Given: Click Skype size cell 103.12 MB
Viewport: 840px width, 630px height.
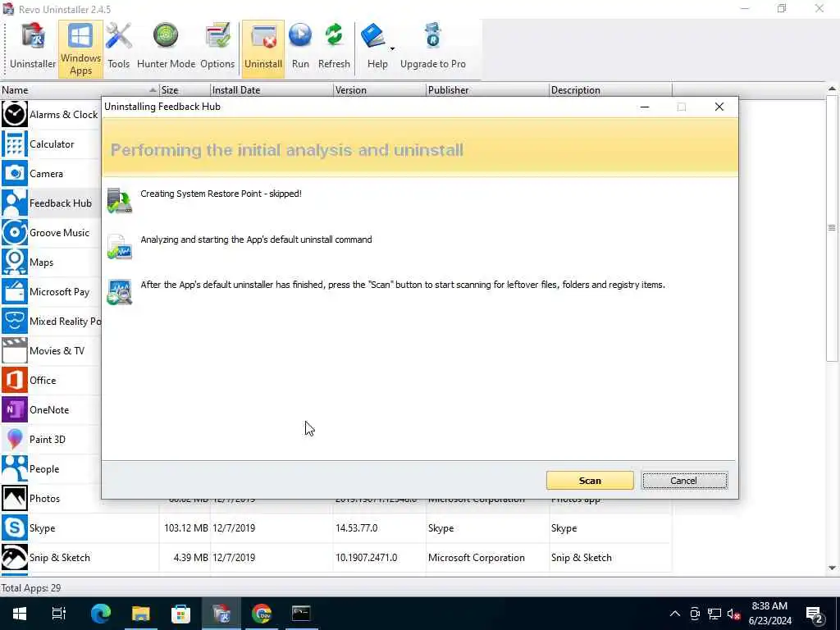Looking at the screenshot, I should (186, 527).
